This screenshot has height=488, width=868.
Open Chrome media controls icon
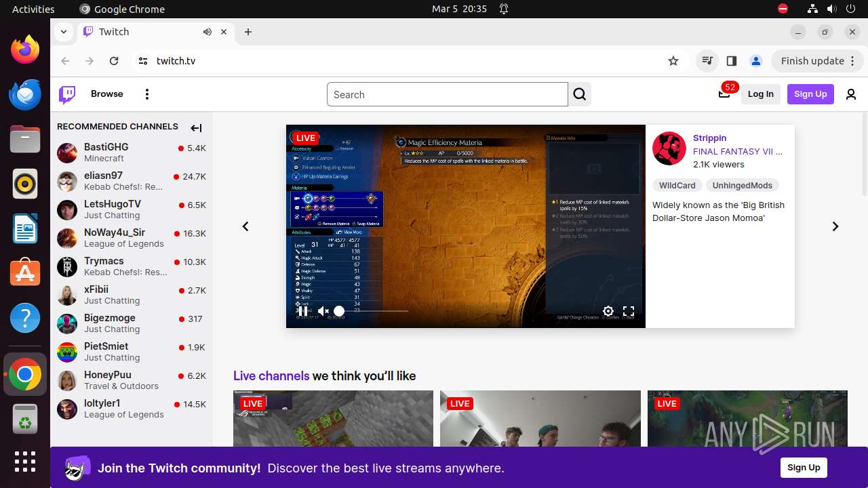[707, 61]
